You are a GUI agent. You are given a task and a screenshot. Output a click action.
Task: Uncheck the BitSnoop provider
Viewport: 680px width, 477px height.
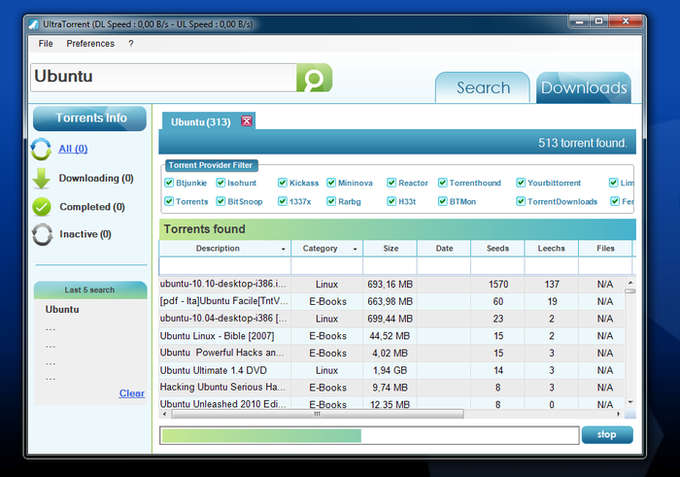pos(221,201)
